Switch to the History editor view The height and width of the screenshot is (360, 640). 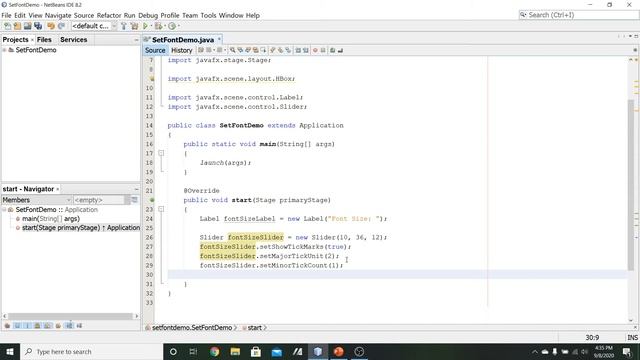182,50
